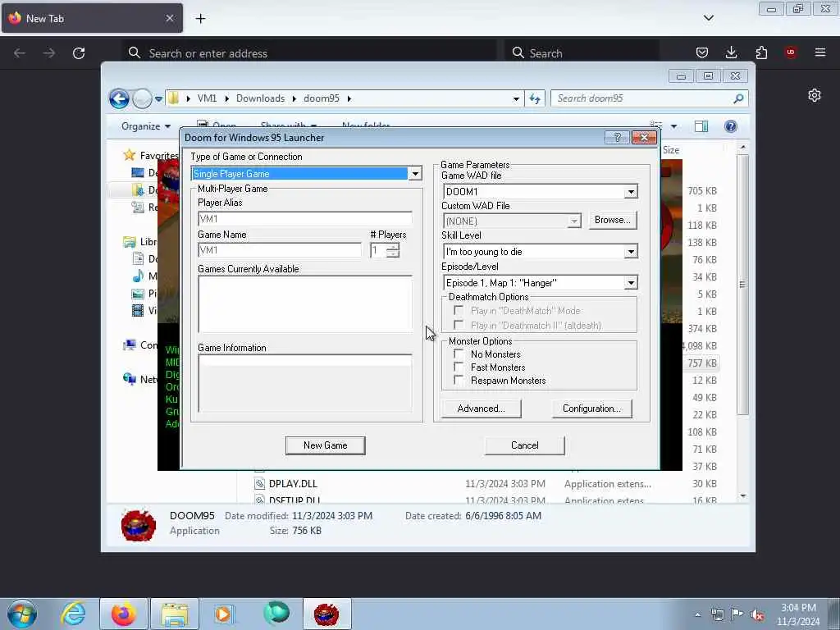Click the Explorer refresh address button

pos(535,98)
